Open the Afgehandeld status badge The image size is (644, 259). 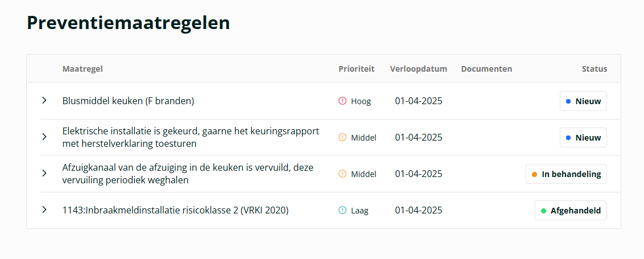click(x=571, y=211)
